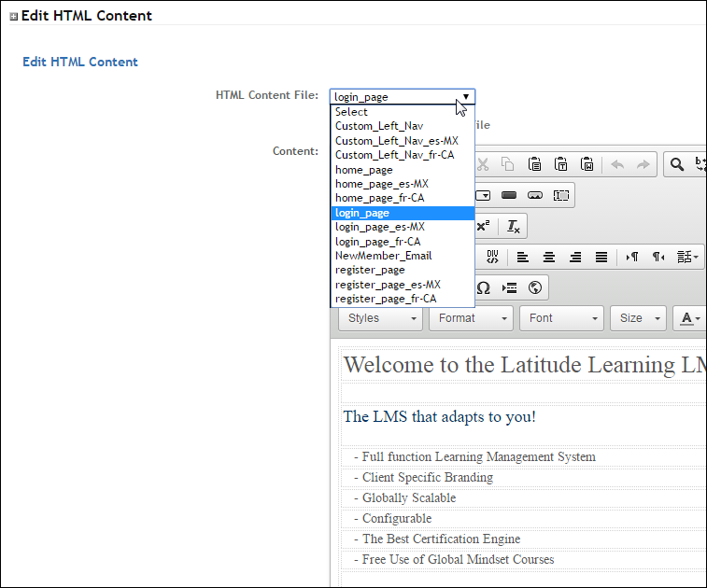Click the 'Welcome to the Latitude Learning' heading
Screen dimensions: 707x588
(x=524, y=365)
